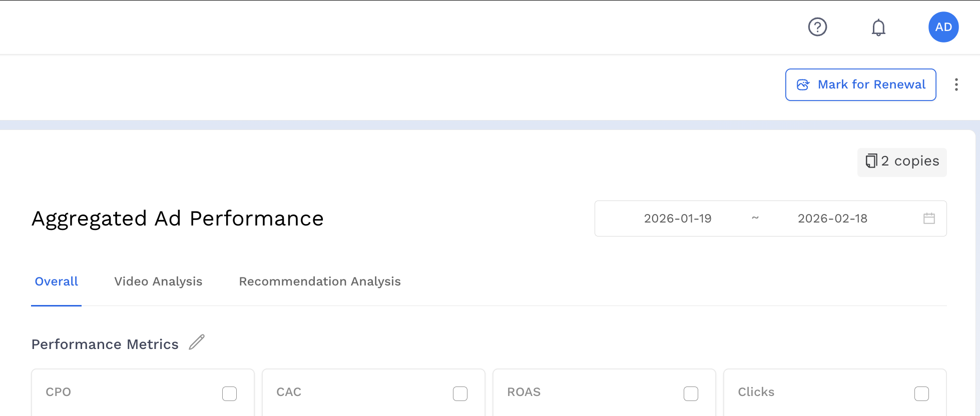Click the AD profile avatar
This screenshot has width=980, height=416.
pos(943,27)
